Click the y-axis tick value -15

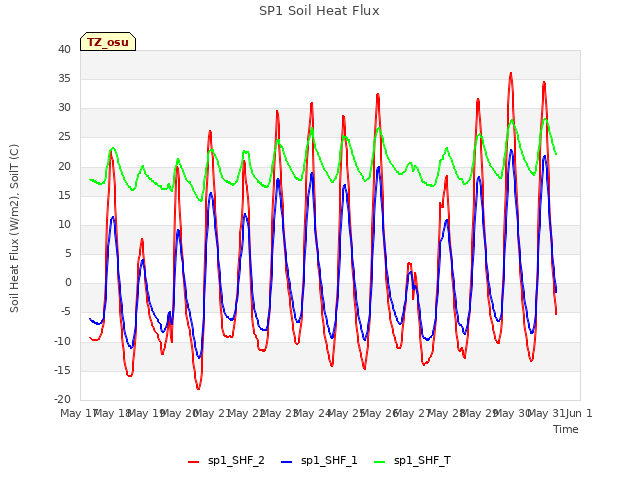[x=62, y=370]
